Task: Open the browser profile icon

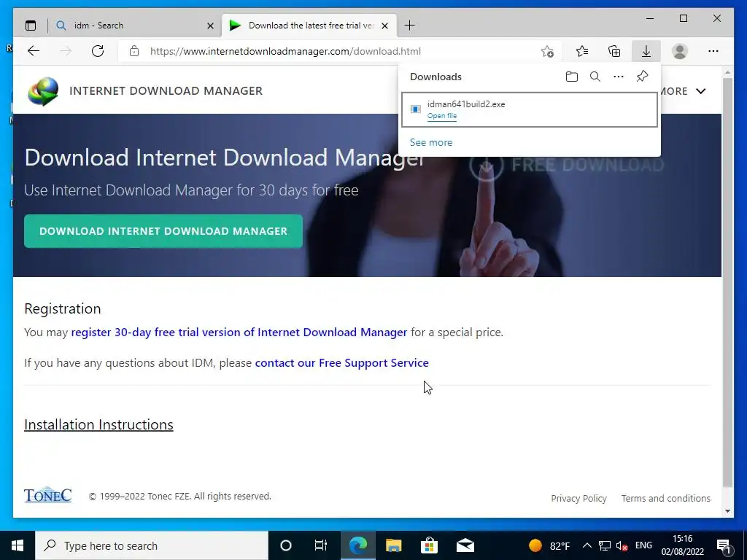Action: point(680,51)
